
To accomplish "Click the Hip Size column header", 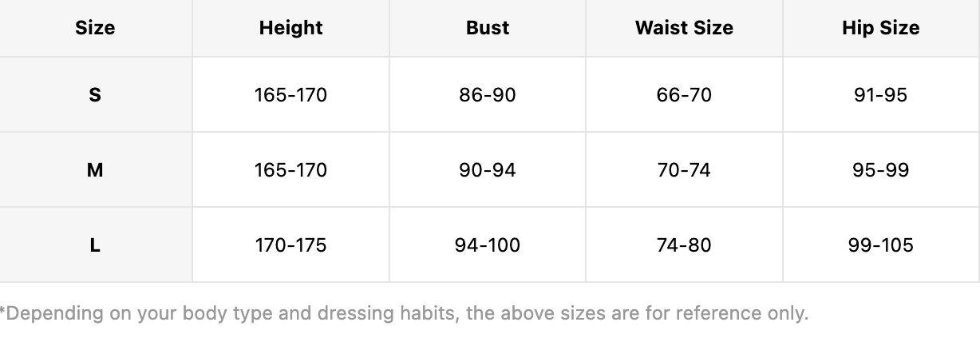I will coord(881,28).
